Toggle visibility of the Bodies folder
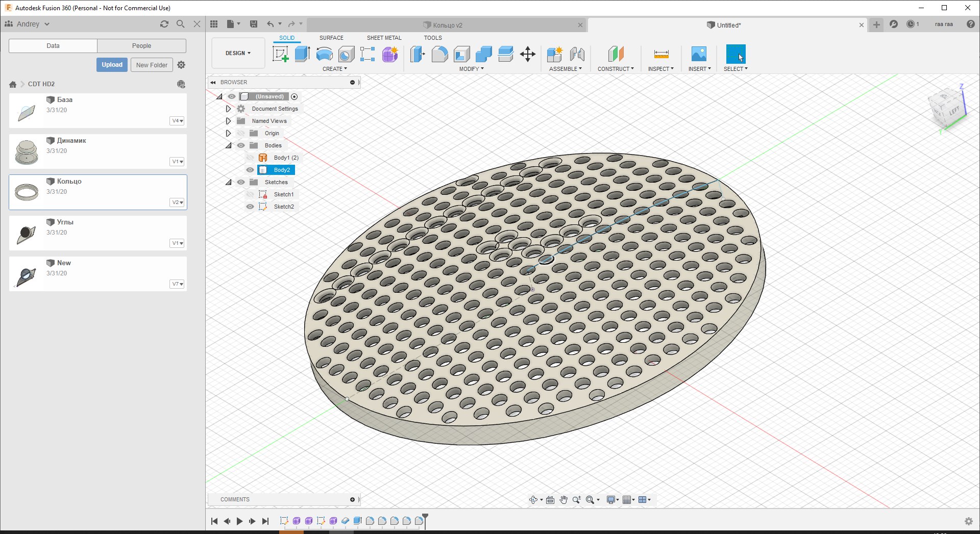980x534 pixels. [241, 145]
